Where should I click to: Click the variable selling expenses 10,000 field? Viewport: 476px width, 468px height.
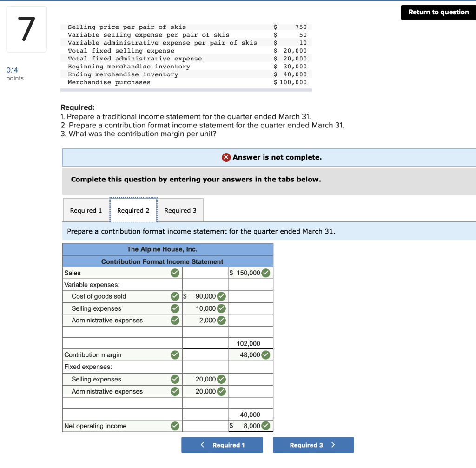pos(205,308)
